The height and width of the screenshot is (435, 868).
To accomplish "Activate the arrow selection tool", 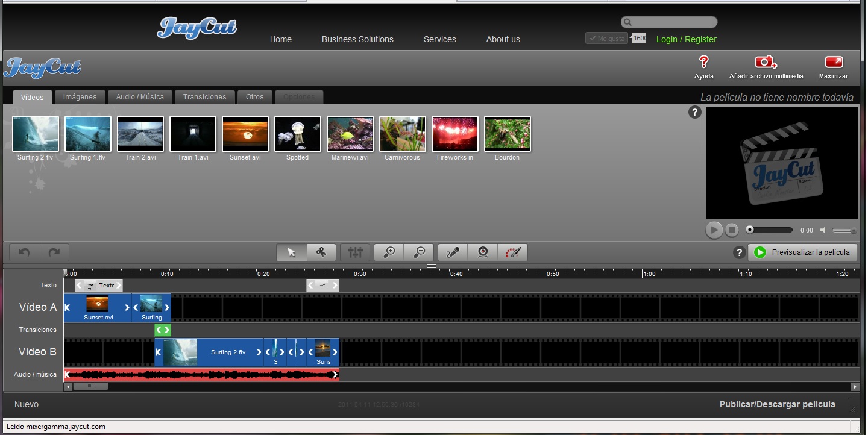I will tap(292, 252).
